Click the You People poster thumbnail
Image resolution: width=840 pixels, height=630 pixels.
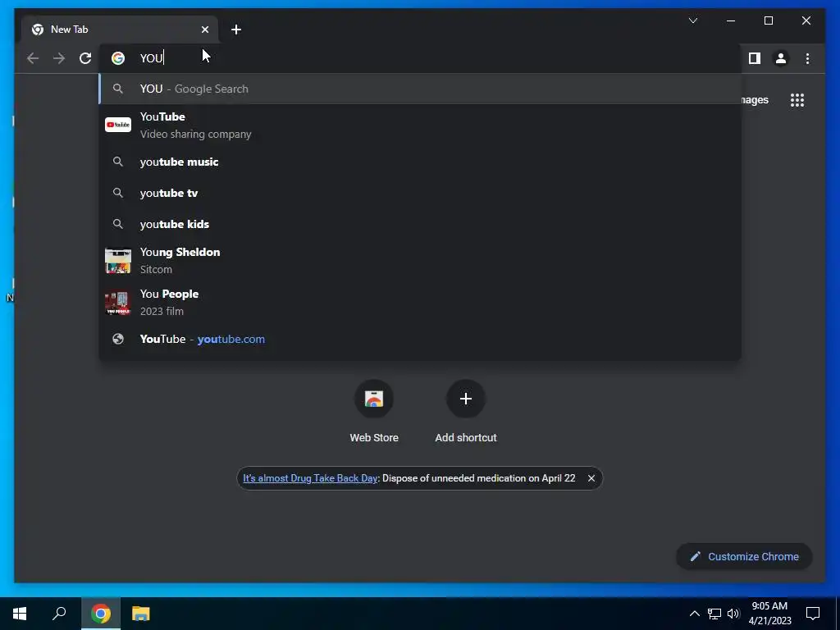pos(118,303)
